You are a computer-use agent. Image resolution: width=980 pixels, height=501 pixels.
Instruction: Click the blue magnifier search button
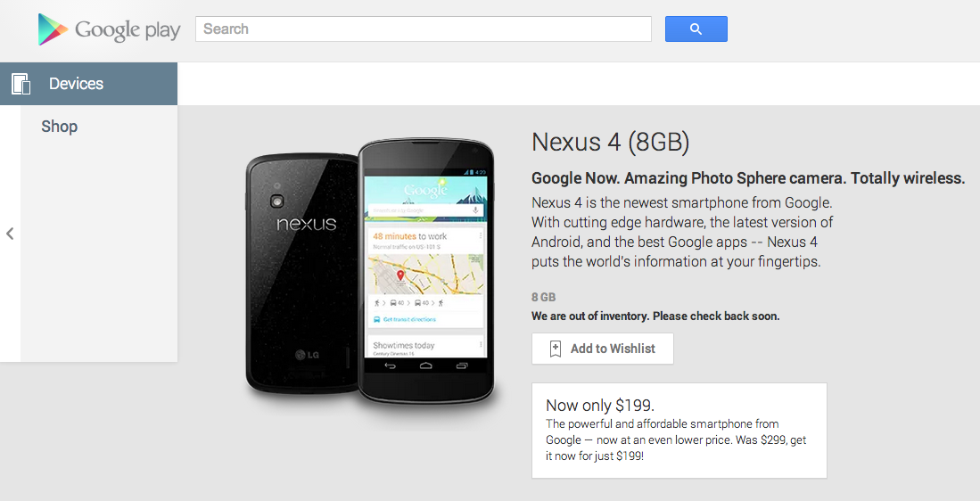click(696, 29)
